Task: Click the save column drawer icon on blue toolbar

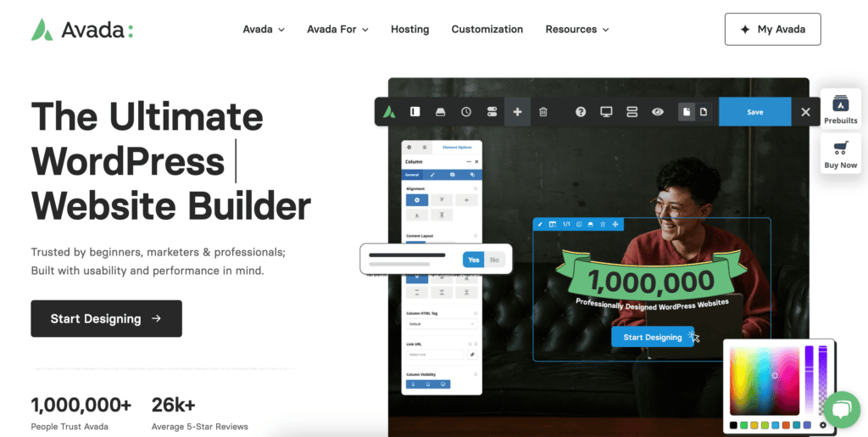Action: [x=591, y=224]
